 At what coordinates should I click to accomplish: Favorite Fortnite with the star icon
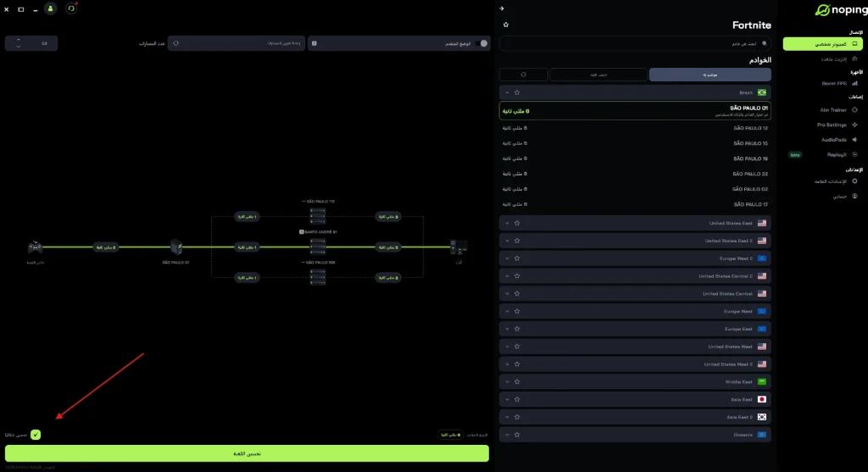pyautogui.click(x=505, y=25)
